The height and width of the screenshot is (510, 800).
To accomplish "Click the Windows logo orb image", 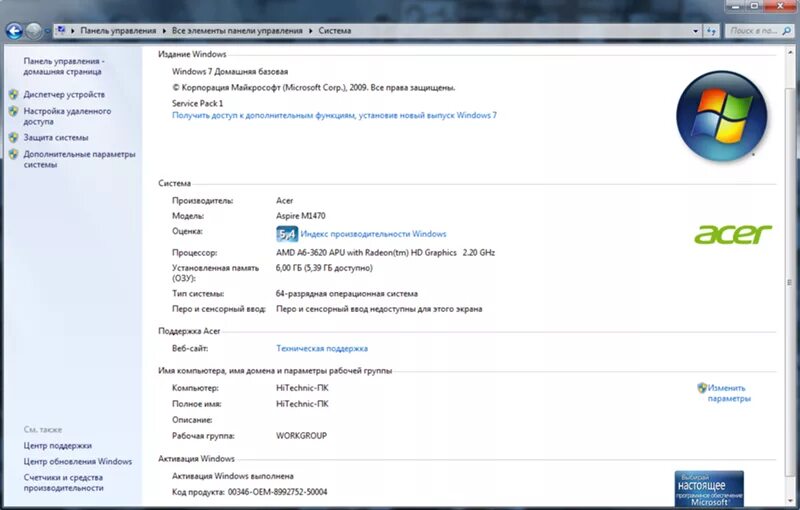I will click(x=721, y=116).
